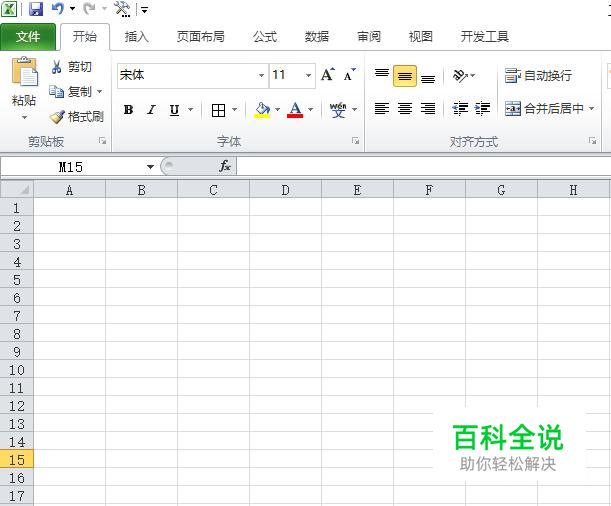Open the customize quick access toolbar arrow
This screenshot has height=506, width=611.
coord(145,10)
